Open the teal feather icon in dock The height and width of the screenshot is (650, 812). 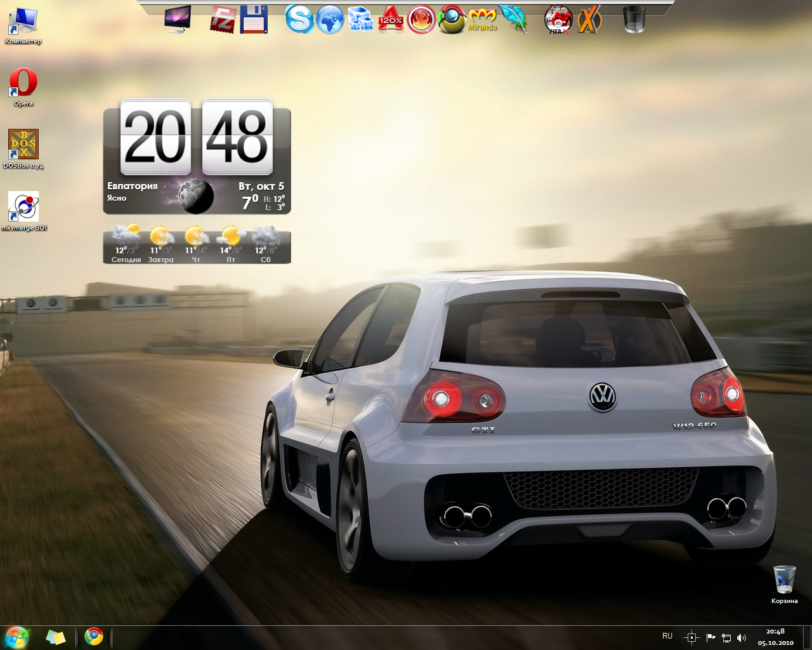513,19
